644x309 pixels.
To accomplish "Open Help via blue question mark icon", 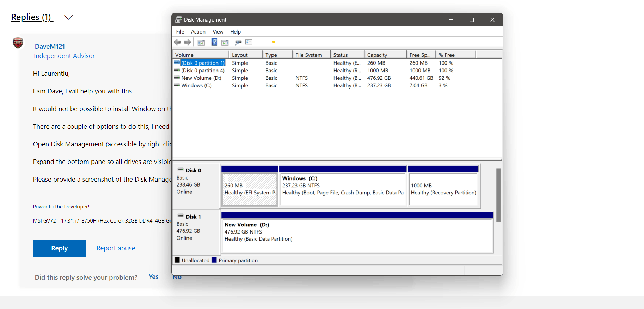I will pyautogui.click(x=214, y=42).
